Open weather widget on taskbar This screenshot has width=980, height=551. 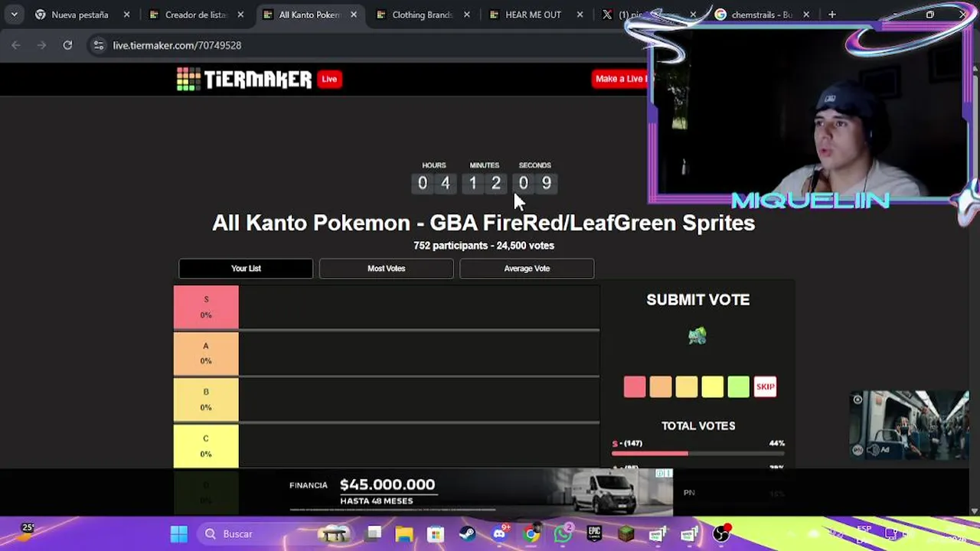pos(26,533)
